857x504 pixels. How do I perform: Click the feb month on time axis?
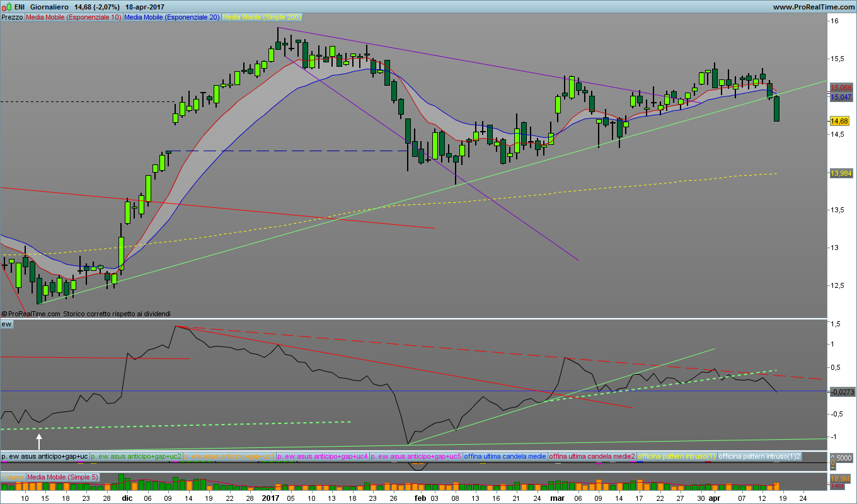(x=420, y=498)
